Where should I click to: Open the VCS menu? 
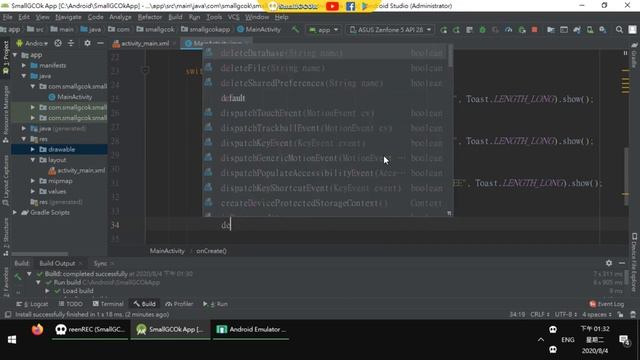(233, 17)
